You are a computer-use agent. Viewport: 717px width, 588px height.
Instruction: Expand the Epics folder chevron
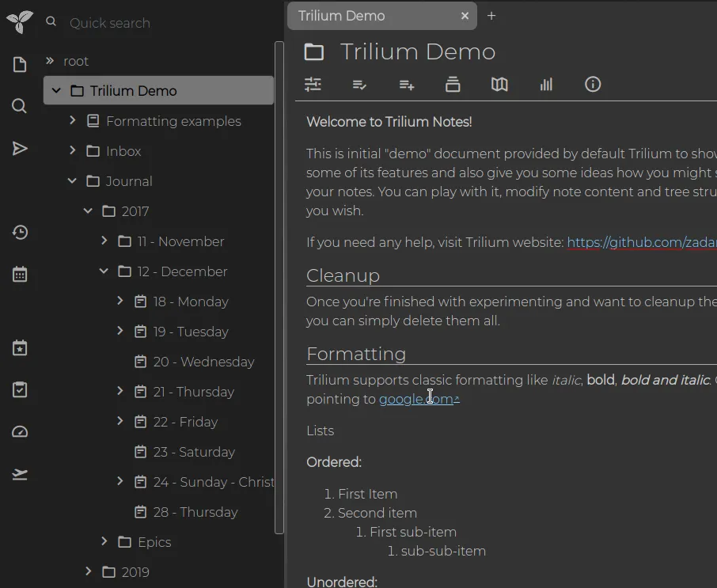(103, 542)
